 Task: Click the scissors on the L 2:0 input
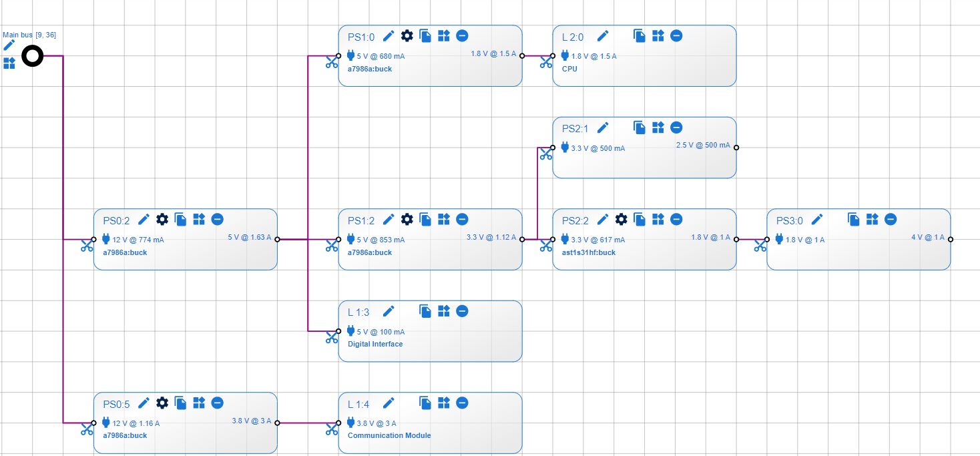[x=546, y=61]
